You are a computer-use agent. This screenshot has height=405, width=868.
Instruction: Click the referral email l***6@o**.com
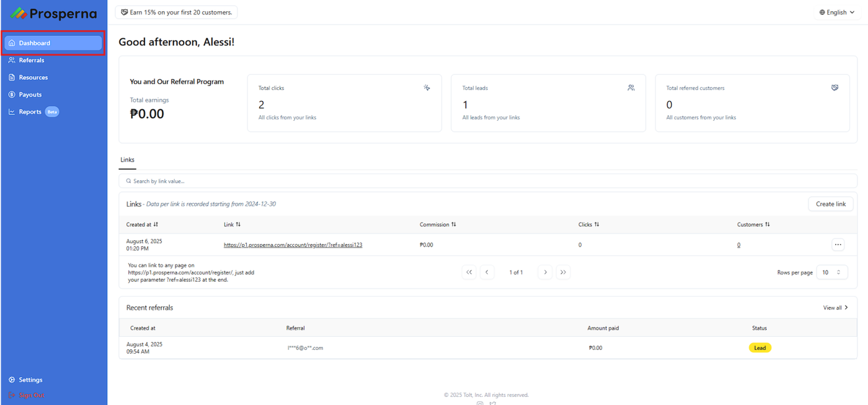coord(305,348)
